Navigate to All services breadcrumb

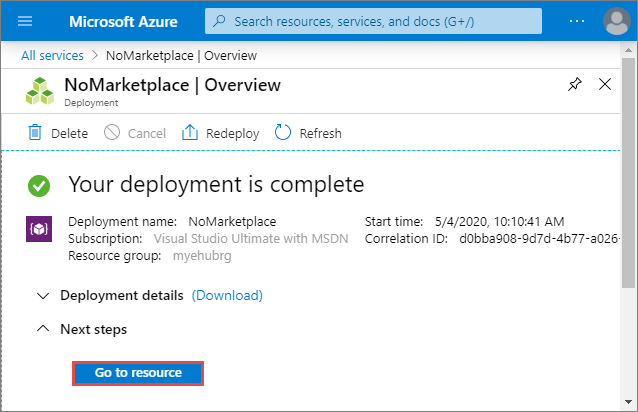54,55
